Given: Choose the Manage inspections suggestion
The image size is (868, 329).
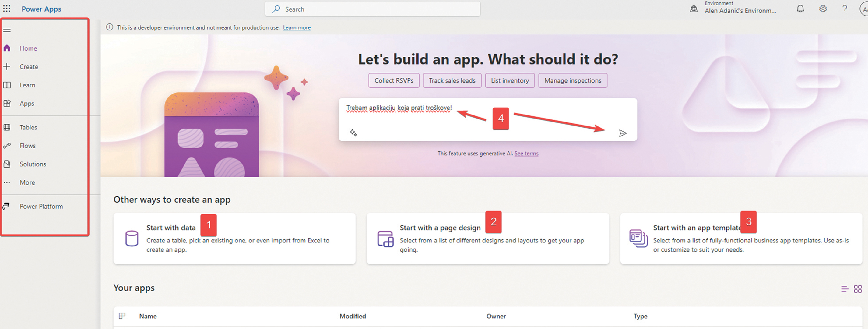Looking at the screenshot, I should click(x=573, y=80).
